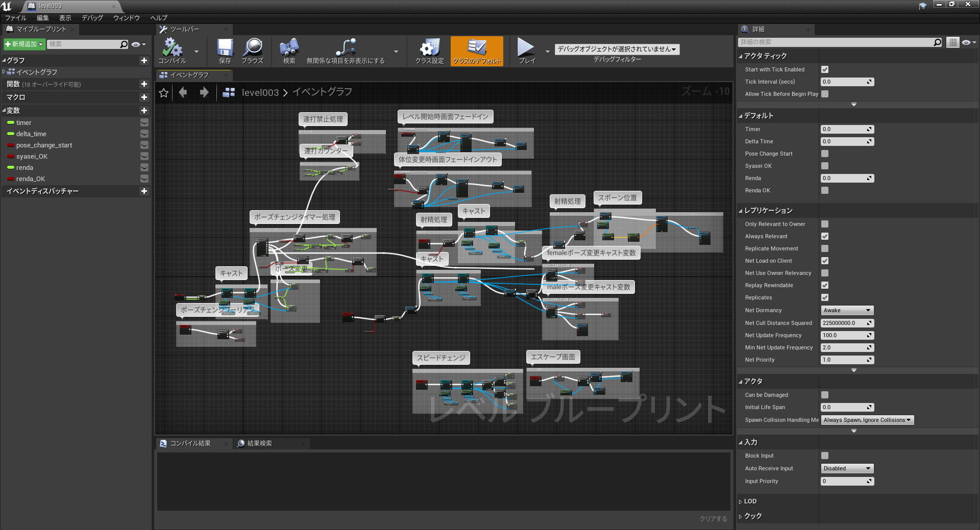Open the ウィンドウ menu
The width and height of the screenshot is (980, 530).
tap(126, 17)
